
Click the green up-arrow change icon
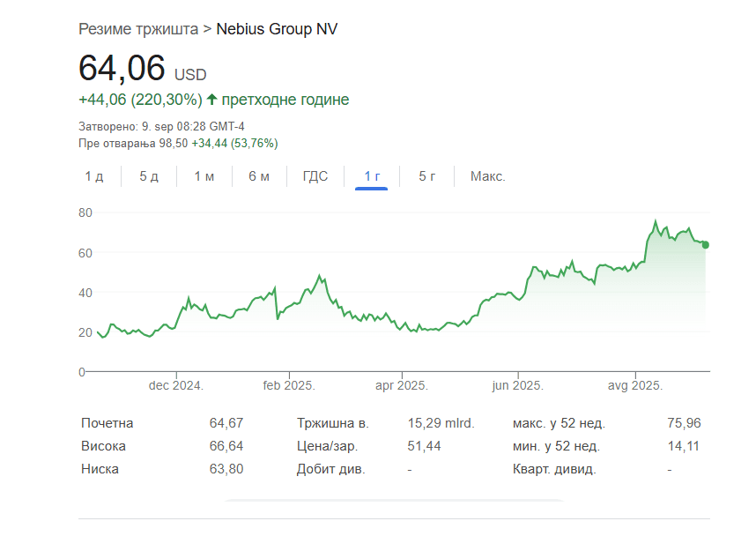point(211,100)
